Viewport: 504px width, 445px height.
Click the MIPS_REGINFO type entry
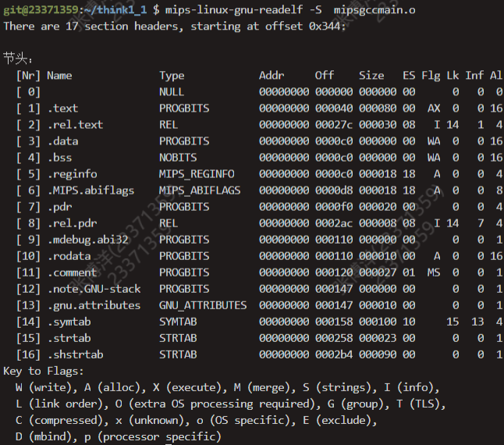(x=197, y=174)
